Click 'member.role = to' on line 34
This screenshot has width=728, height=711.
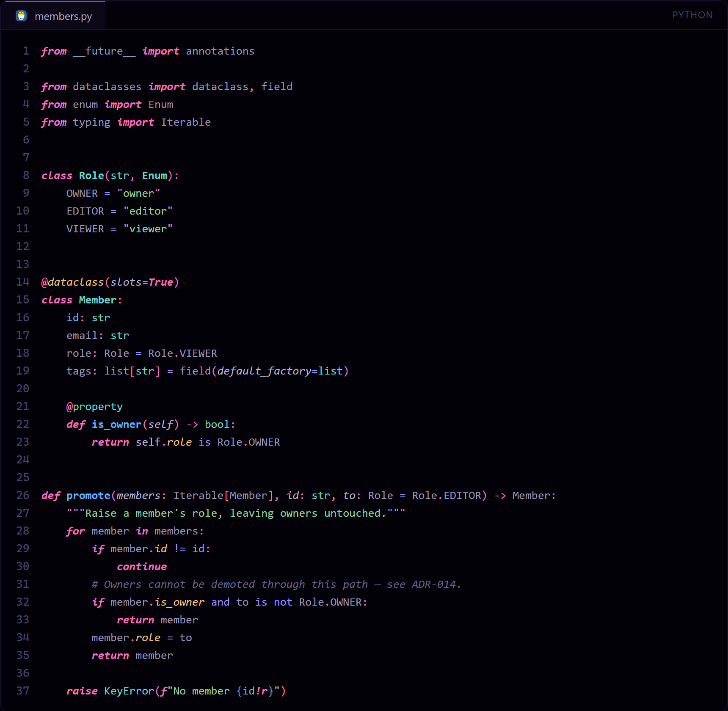coord(142,638)
